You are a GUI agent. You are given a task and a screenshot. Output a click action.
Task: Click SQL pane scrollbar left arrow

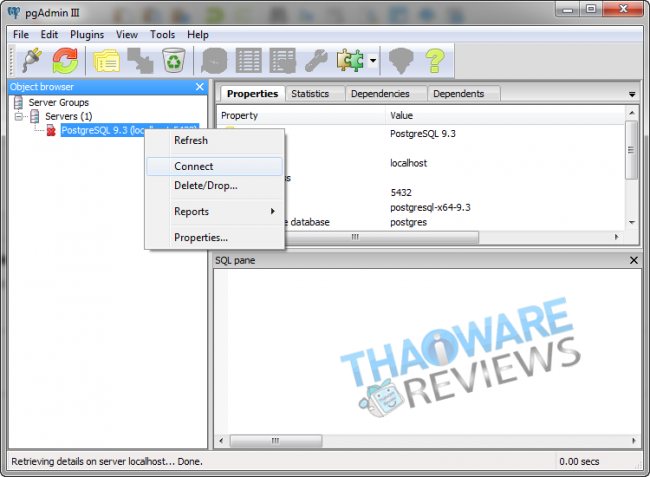221,441
